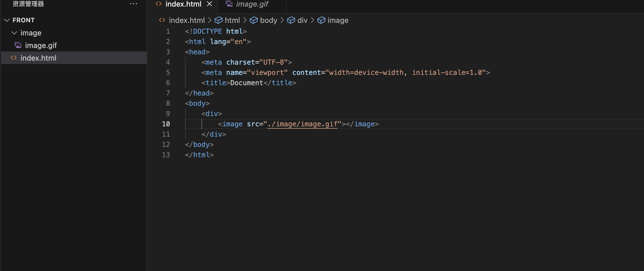Switch to the image.gif tab
Viewport: 644px width, 271px height.
point(252,4)
